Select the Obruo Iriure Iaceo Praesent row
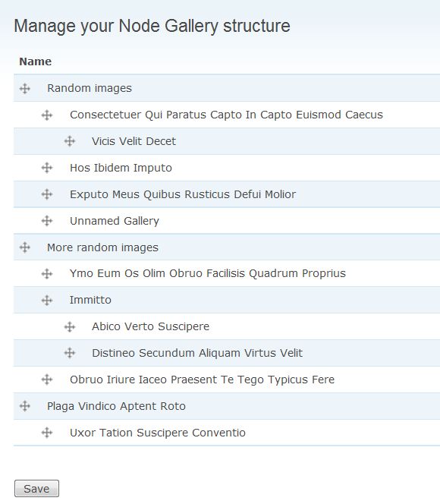Viewport: 440px width, 504px height. 227,380
